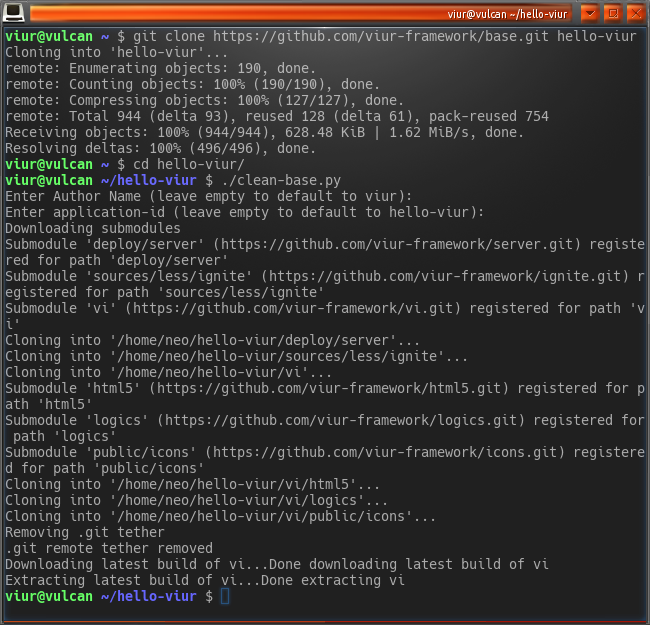
Task: Click "Extracting latest build of vi" line
Action: [x=205, y=580]
